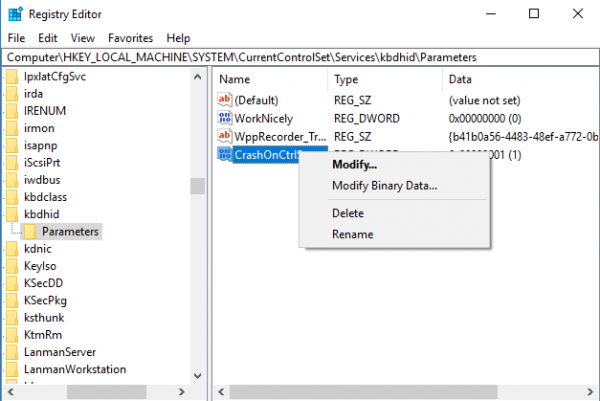The width and height of the screenshot is (600, 401).
Task: Click the WorkNicely DWORD value icon
Action: pos(224,118)
